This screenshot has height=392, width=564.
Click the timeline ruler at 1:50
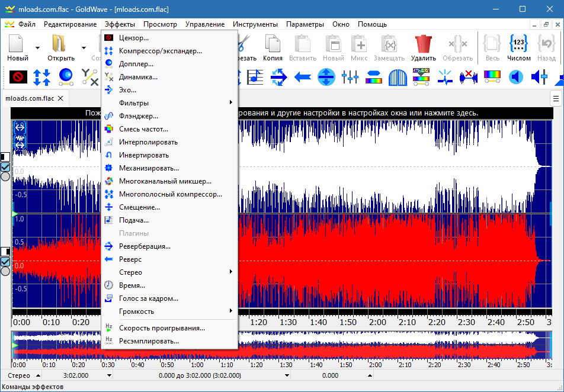(348, 322)
